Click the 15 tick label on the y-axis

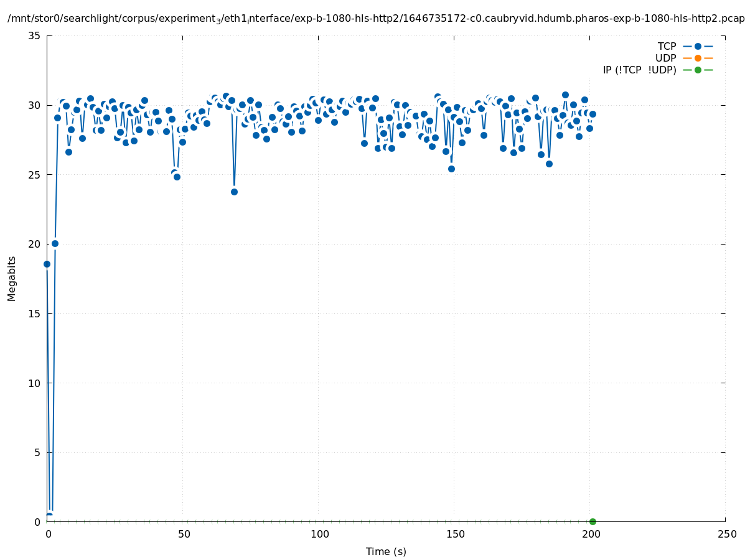(x=35, y=314)
